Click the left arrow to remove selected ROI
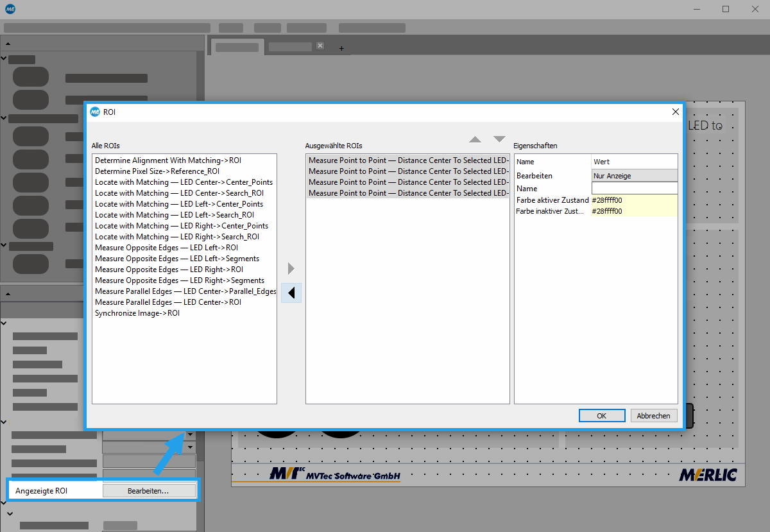This screenshot has width=770, height=532. [x=291, y=293]
